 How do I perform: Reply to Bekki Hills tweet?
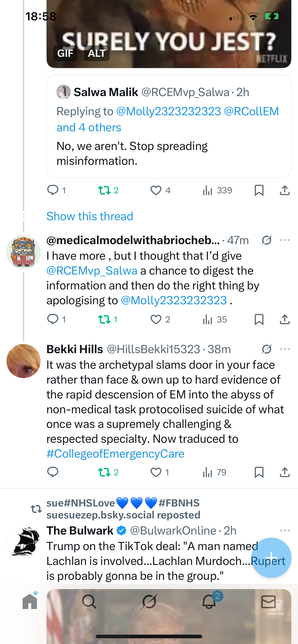coord(53,472)
